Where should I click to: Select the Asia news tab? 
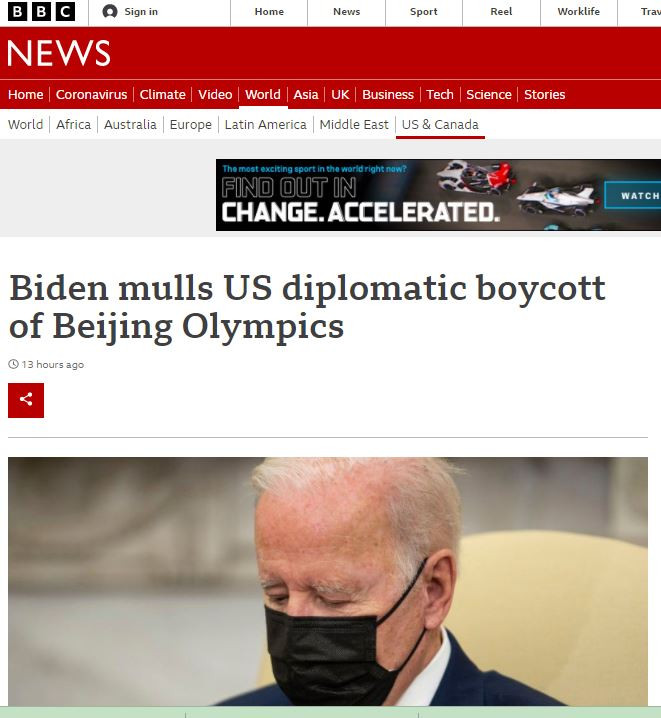click(x=306, y=94)
